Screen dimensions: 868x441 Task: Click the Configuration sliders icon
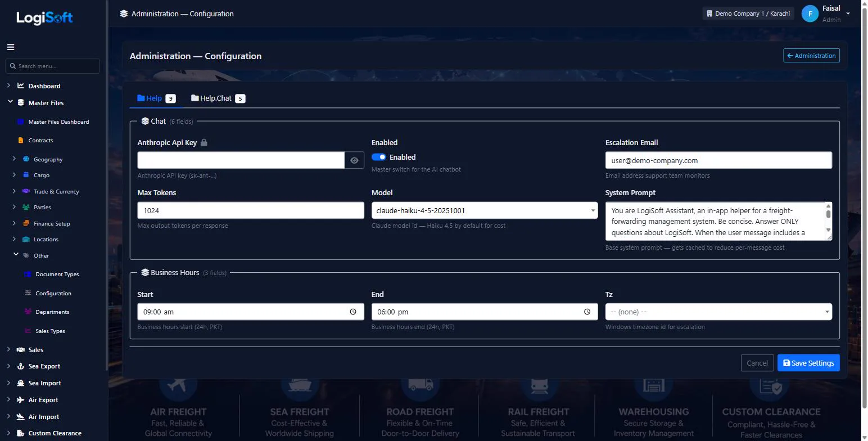point(28,293)
